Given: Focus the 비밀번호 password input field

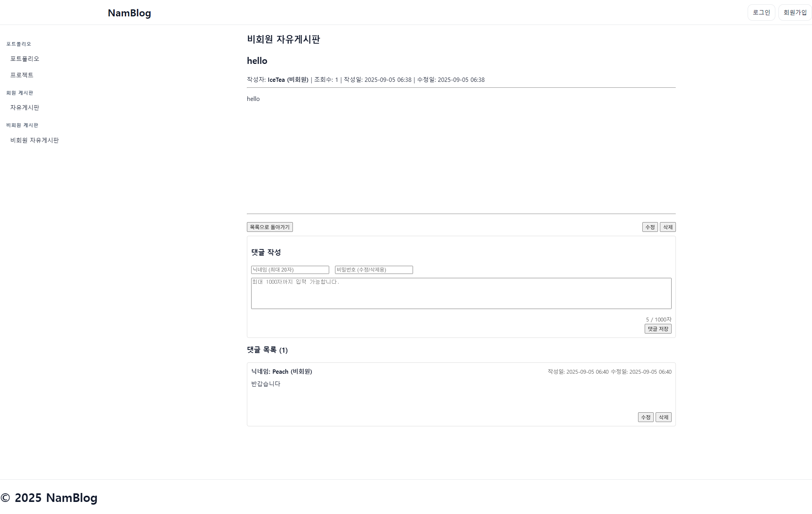Looking at the screenshot, I should [374, 270].
